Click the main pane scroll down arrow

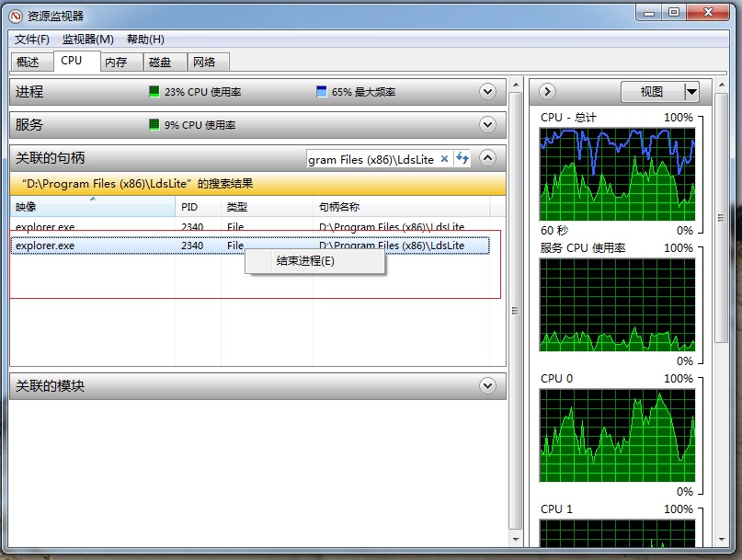[x=516, y=539]
